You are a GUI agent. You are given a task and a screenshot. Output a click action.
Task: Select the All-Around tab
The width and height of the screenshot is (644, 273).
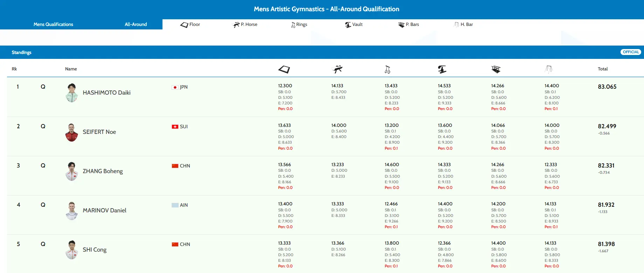(x=136, y=25)
